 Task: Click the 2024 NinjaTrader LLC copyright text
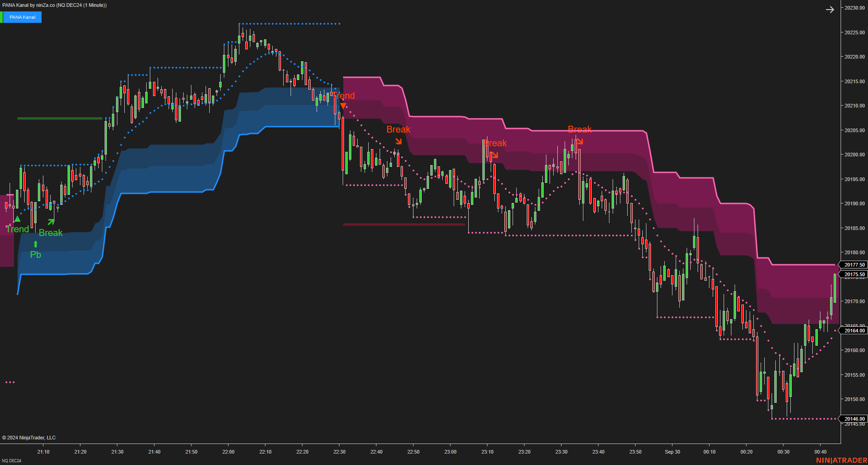[28, 437]
